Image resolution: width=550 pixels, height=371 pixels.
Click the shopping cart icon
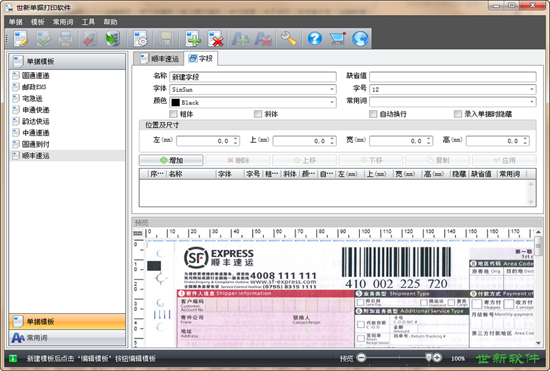[337, 38]
